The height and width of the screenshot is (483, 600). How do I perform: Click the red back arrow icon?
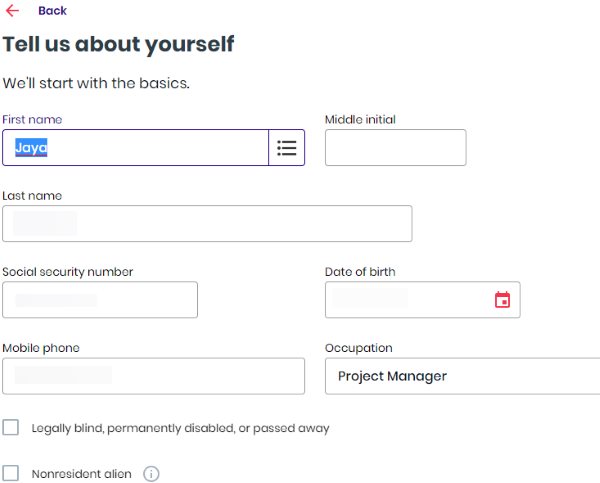pos(12,10)
